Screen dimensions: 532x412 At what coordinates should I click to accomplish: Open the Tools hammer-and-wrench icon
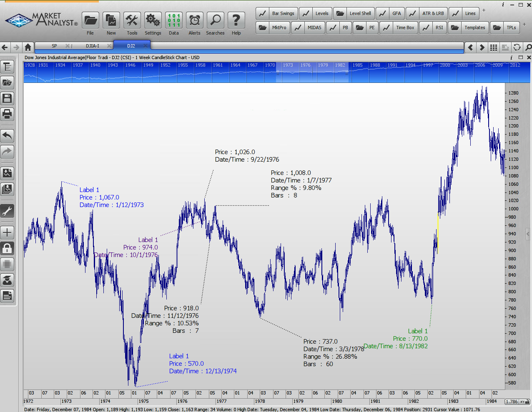click(132, 20)
